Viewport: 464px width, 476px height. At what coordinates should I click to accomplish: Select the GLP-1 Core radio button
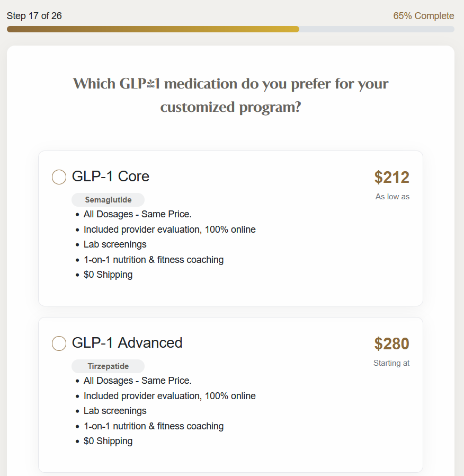pyautogui.click(x=59, y=177)
